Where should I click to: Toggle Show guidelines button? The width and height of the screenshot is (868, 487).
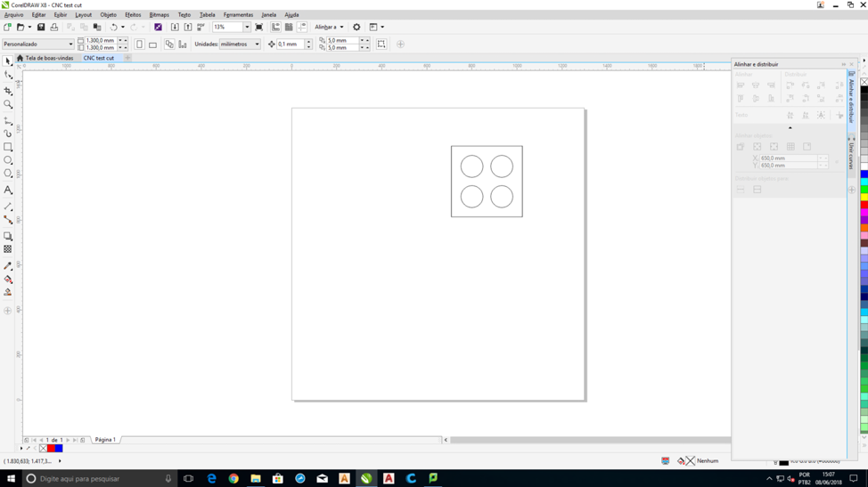302,27
